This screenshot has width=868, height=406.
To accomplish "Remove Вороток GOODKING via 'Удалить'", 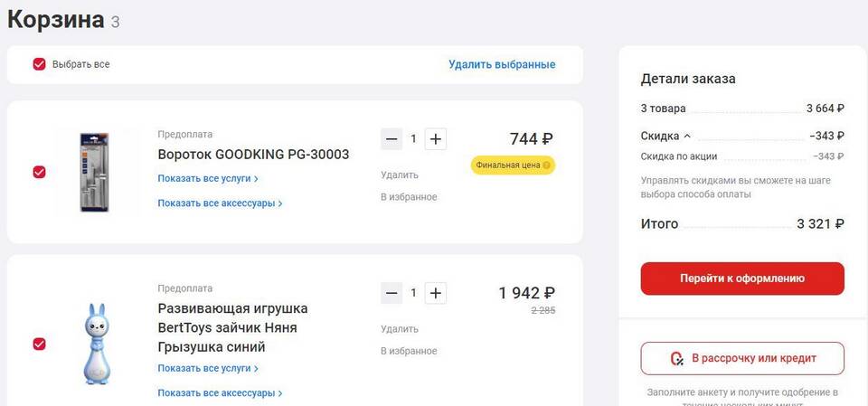I will [400, 175].
